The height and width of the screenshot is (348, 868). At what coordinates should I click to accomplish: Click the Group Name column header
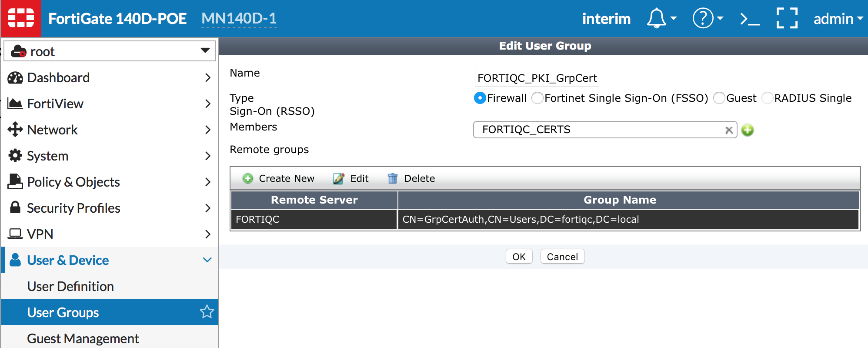628,200
